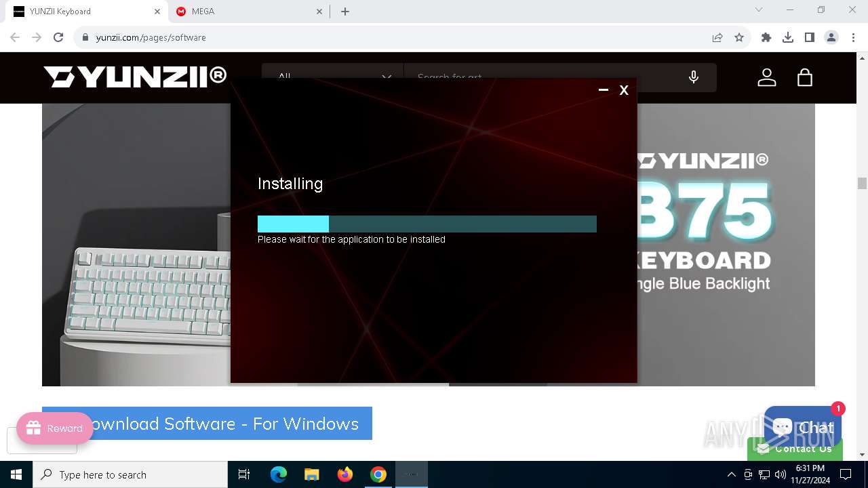Open the Chrome extensions menu
This screenshot has width=868, height=488.
[766, 37]
